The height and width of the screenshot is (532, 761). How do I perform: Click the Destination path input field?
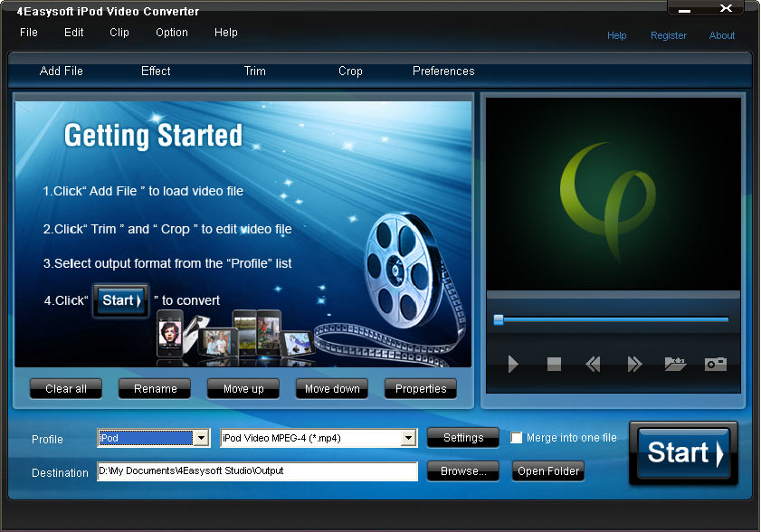(257, 471)
